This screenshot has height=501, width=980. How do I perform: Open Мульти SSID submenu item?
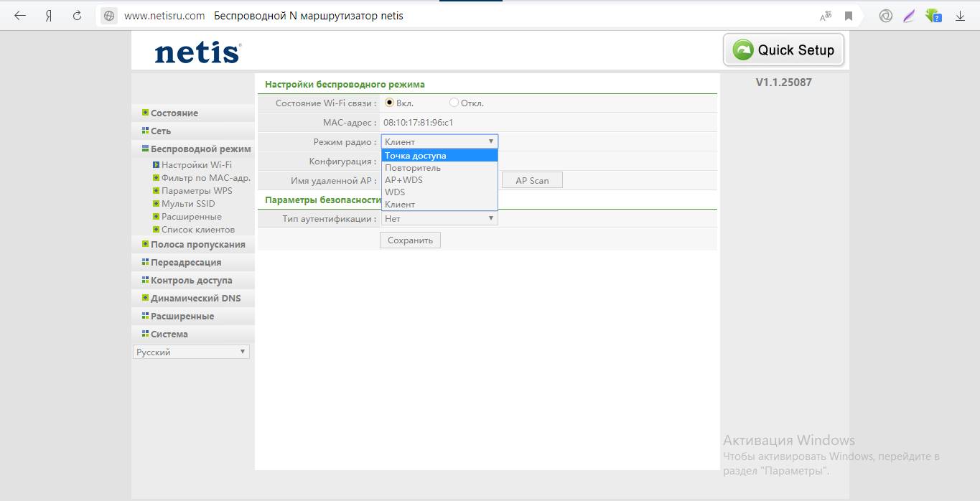[188, 204]
